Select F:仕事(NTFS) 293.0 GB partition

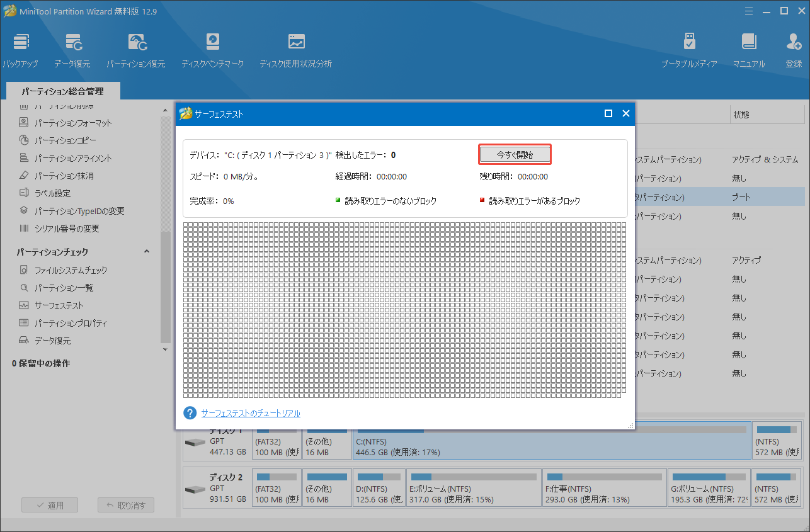tap(604, 487)
